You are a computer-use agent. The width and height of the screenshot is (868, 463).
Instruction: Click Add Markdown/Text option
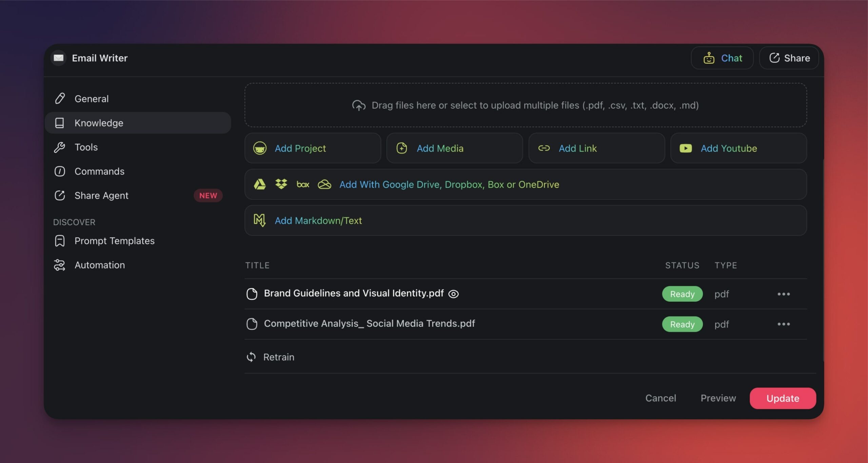(317, 220)
